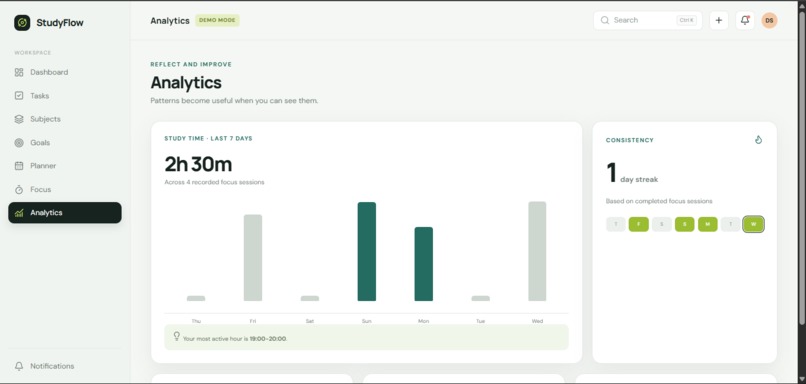This screenshot has height=384, width=806.
Task: Click the CONSISTENCY card heading
Action: (x=630, y=140)
